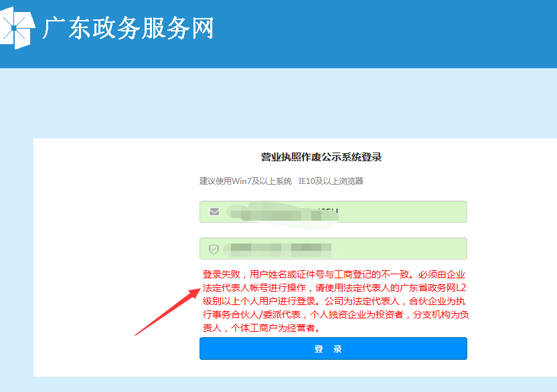Click the shield icon in the password field
This screenshot has height=392, width=557.
214,249
